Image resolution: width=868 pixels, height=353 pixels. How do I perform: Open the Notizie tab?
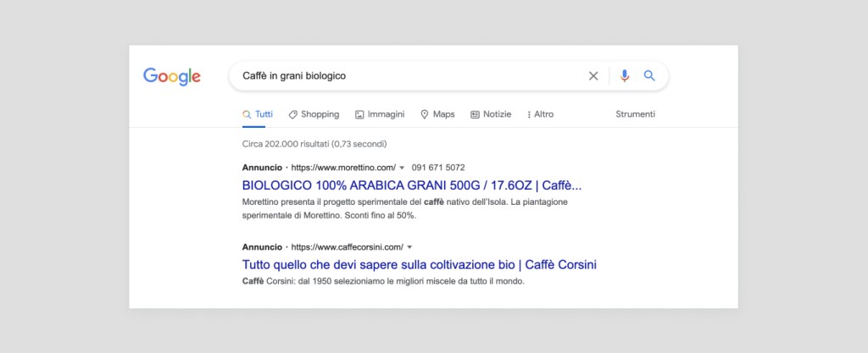click(491, 114)
